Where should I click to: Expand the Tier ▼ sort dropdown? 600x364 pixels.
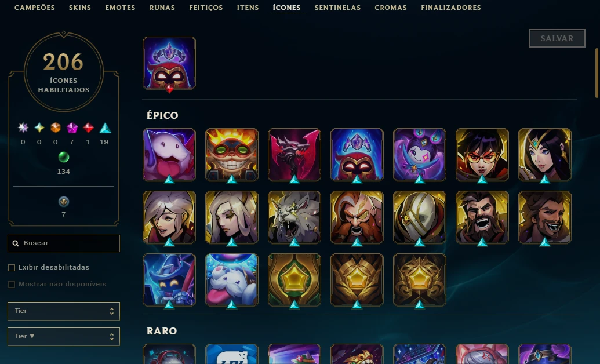click(64, 337)
